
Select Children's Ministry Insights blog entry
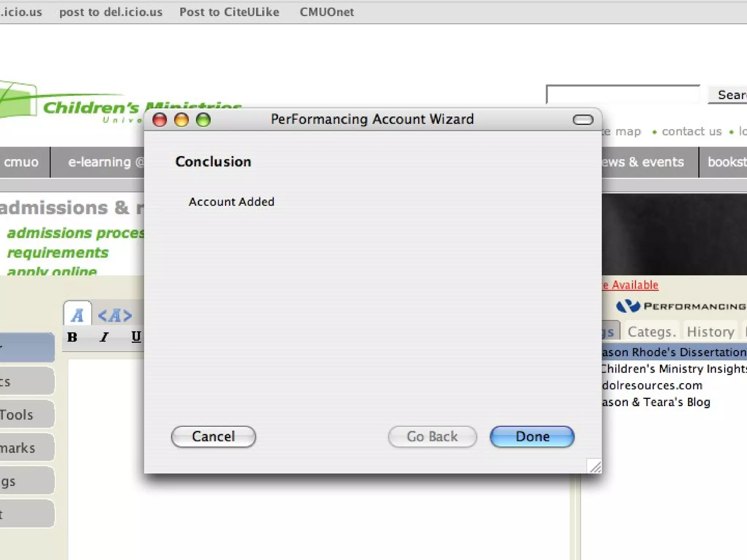pos(673,369)
